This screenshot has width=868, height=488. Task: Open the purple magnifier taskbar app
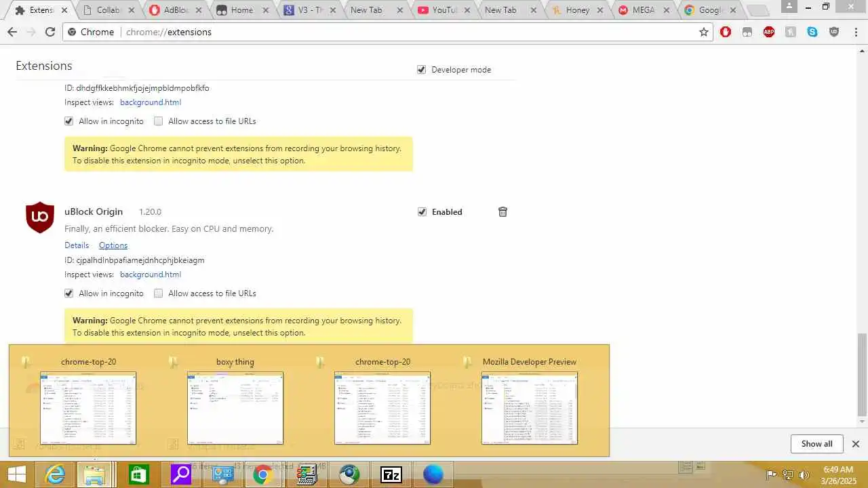pos(180,474)
